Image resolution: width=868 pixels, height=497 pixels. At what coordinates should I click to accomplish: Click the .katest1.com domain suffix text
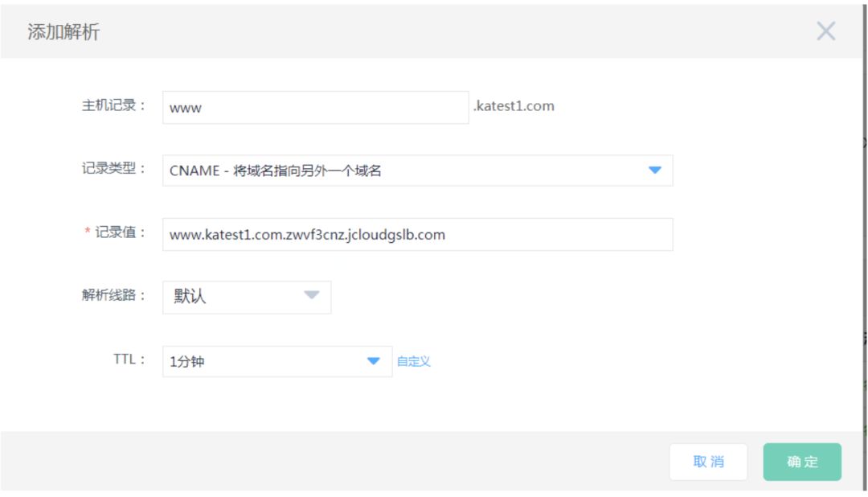pos(514,106)
